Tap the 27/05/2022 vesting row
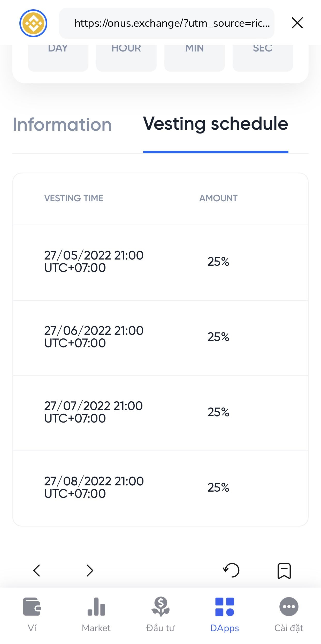The image size is (321, 644). [160, 262]
